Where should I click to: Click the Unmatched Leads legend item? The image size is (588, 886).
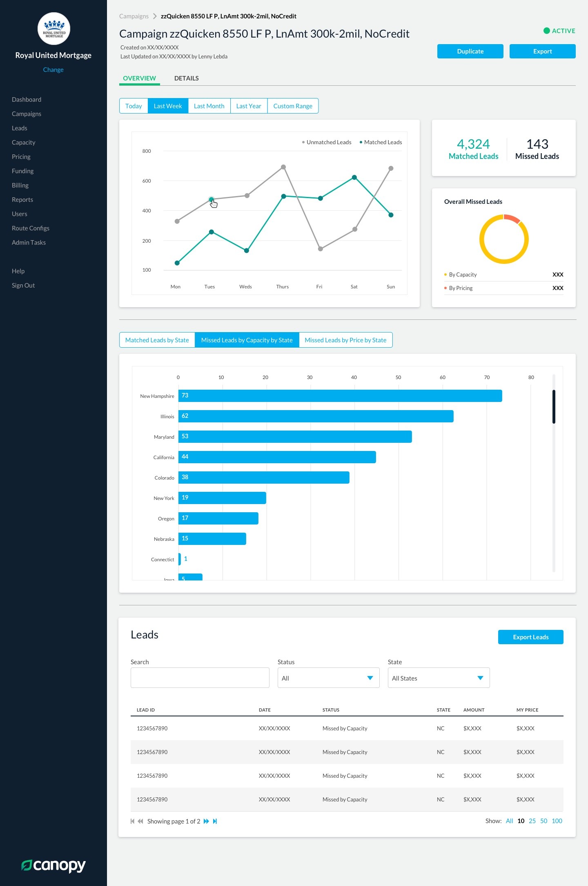pos(327,142)
